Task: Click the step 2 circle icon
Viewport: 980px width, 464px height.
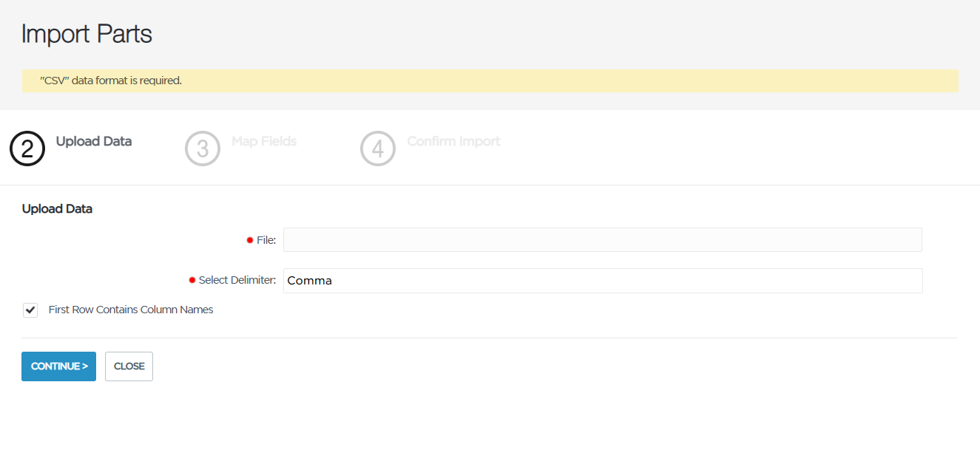Action: click(27, 149)
